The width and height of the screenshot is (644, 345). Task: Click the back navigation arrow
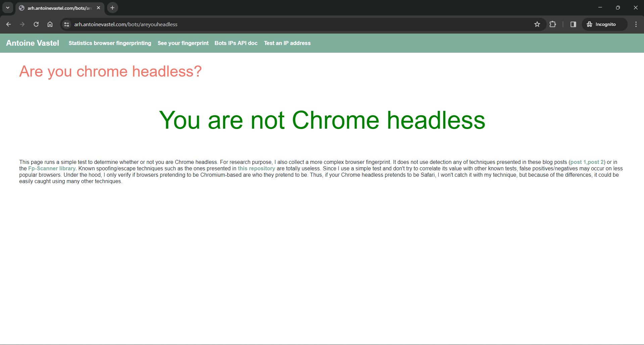point(8,24)
